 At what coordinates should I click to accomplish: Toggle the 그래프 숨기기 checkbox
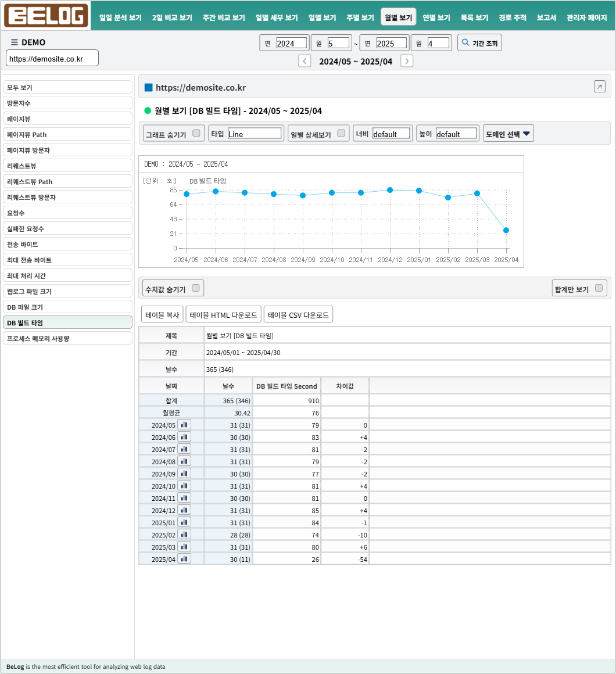(196, 133)
